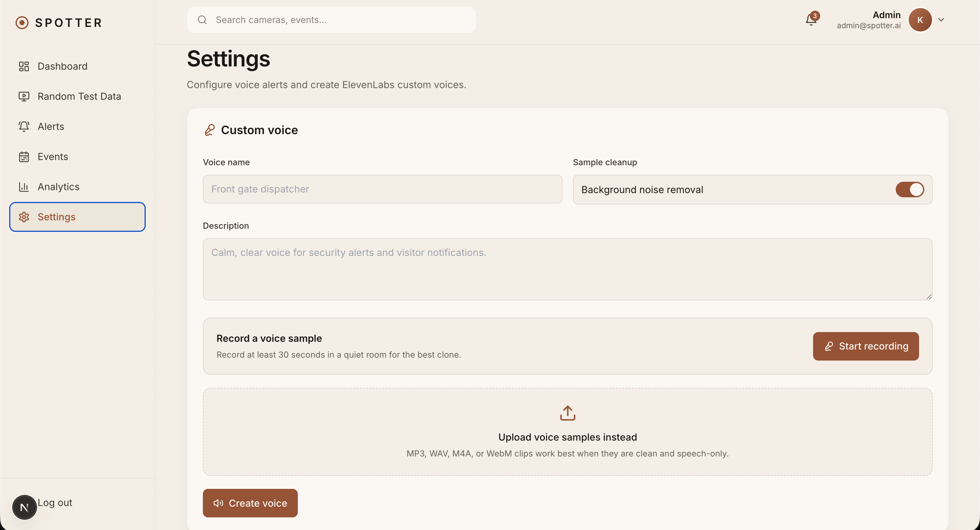
Task: Click into the Description text area
Action: 567,269
